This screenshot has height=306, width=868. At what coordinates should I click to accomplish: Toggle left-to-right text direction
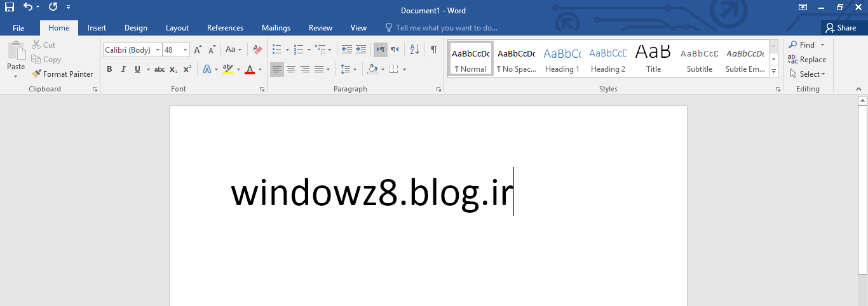[381, 50]
